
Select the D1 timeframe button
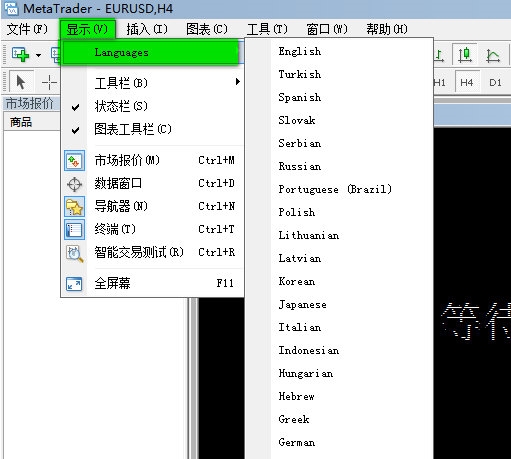[495, 82]
